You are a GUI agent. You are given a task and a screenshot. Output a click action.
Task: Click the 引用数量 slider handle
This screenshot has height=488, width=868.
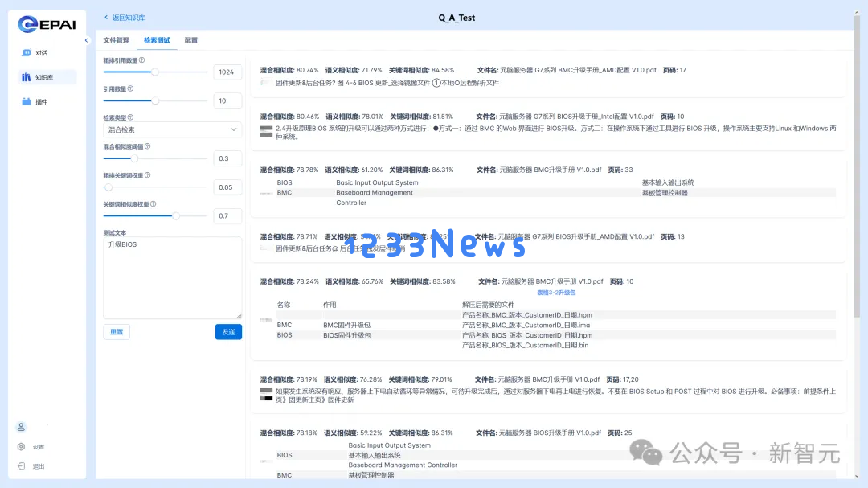(x=155, y=100)
